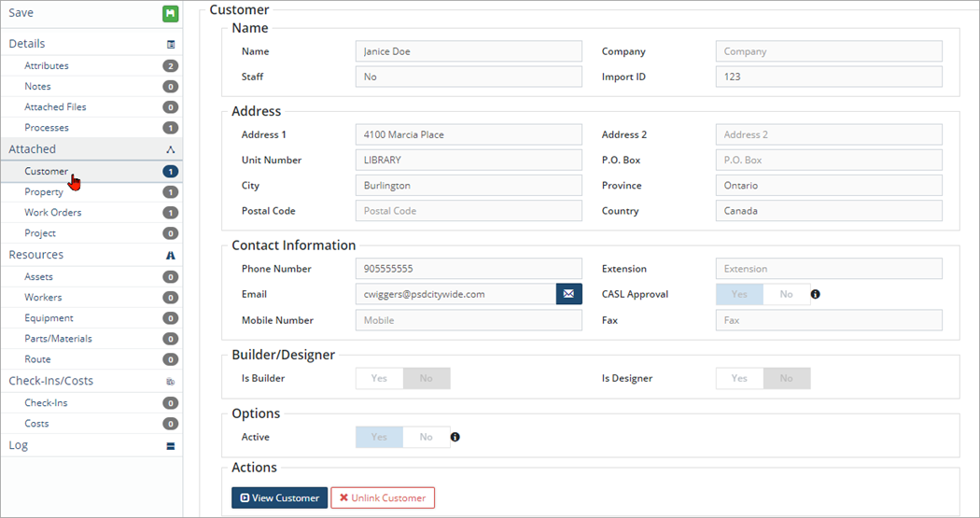
Task: Click the Resources road icon
Action: tap(171, 255)
